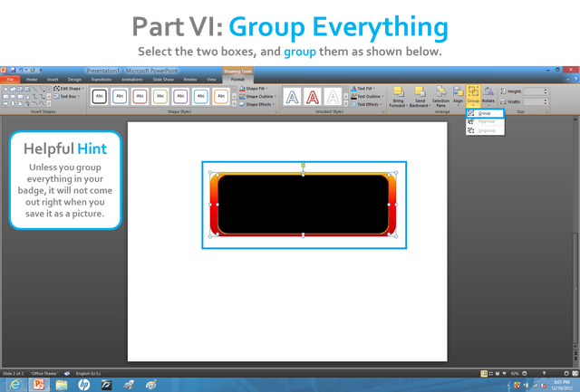Open the Text Box dropdown
The image size is (580, 392).
click(x=66, y=97)
